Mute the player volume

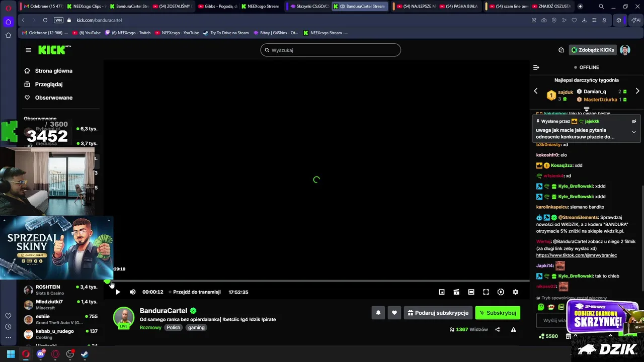132,292
